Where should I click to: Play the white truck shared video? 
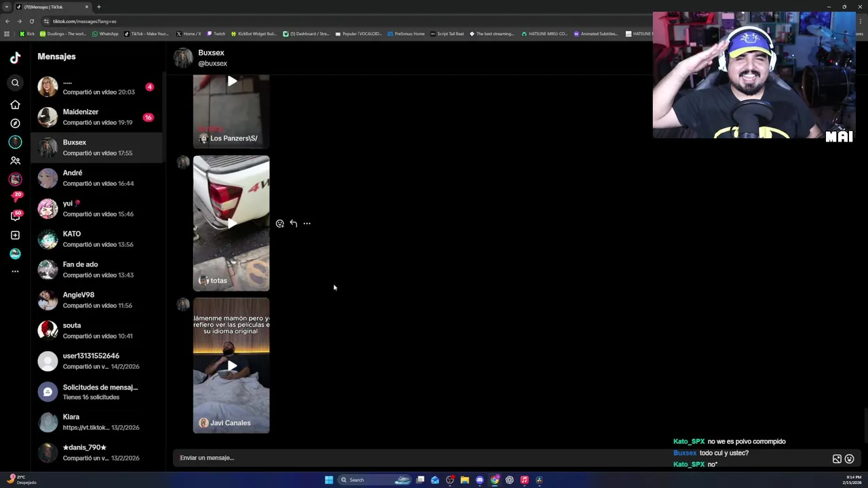[231, 223]
